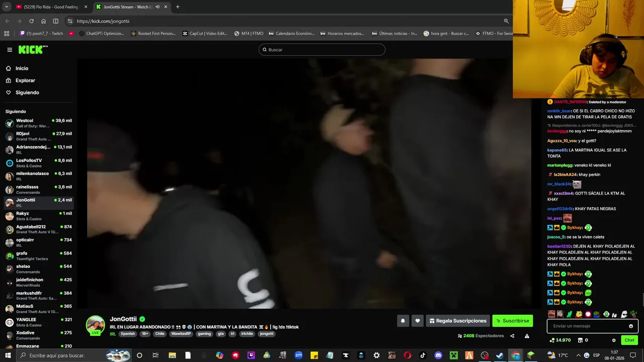Click the share stream icon
Screen dimensions: 644x362
pos(512,336)
